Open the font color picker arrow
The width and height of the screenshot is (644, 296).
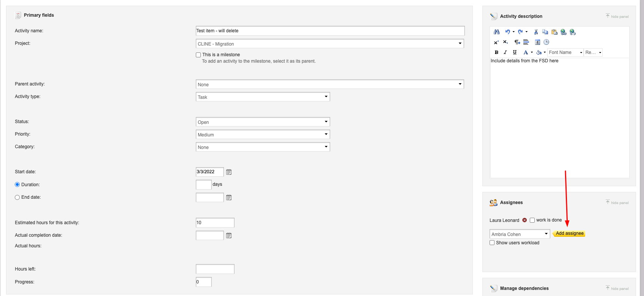(532, 52)
